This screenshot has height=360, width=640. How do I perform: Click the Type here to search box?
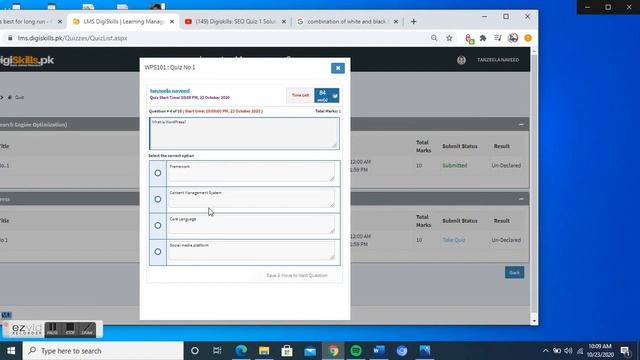tap(103, 351)
